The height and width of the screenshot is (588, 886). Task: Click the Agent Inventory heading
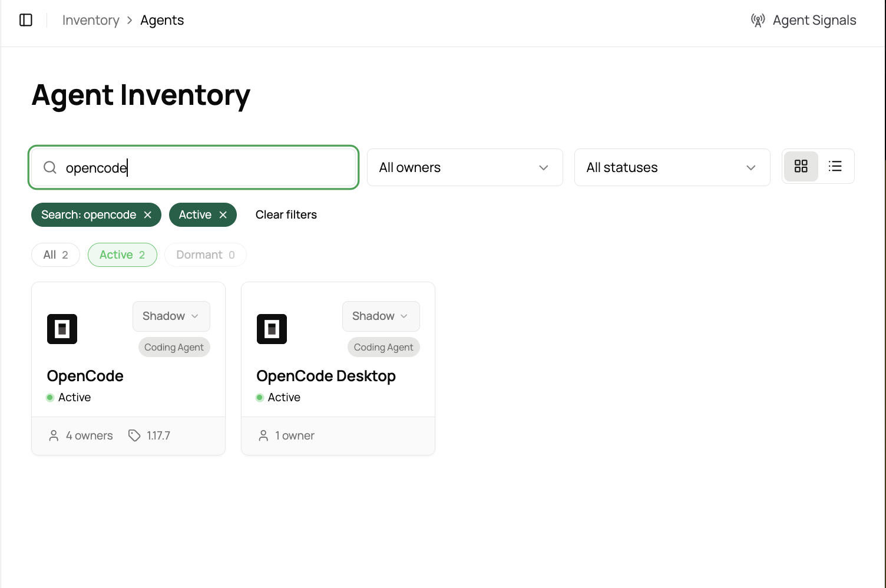[141, 95]
